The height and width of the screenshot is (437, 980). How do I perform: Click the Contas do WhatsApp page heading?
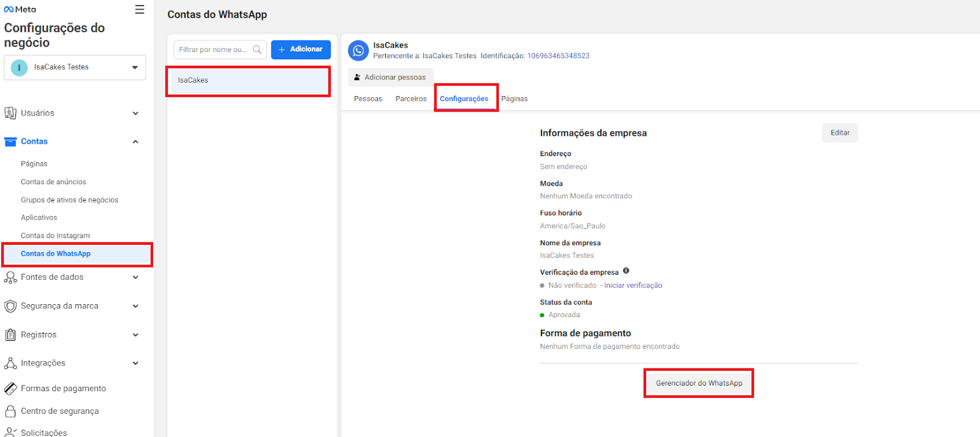[x=217, y=15]
